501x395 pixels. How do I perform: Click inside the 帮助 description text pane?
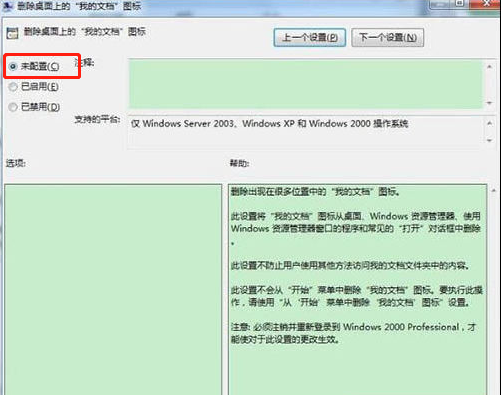click(357, 289)
